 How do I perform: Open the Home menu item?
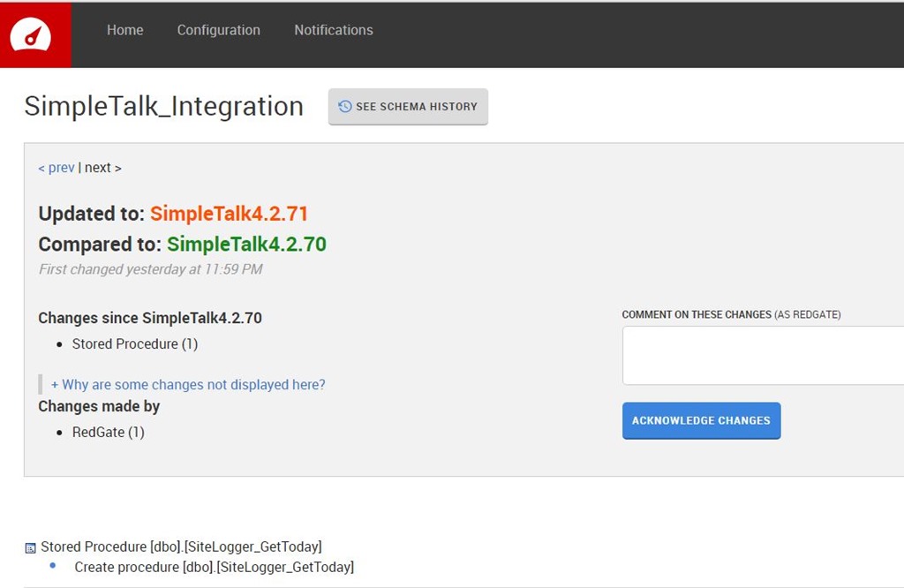coord(124,30)
